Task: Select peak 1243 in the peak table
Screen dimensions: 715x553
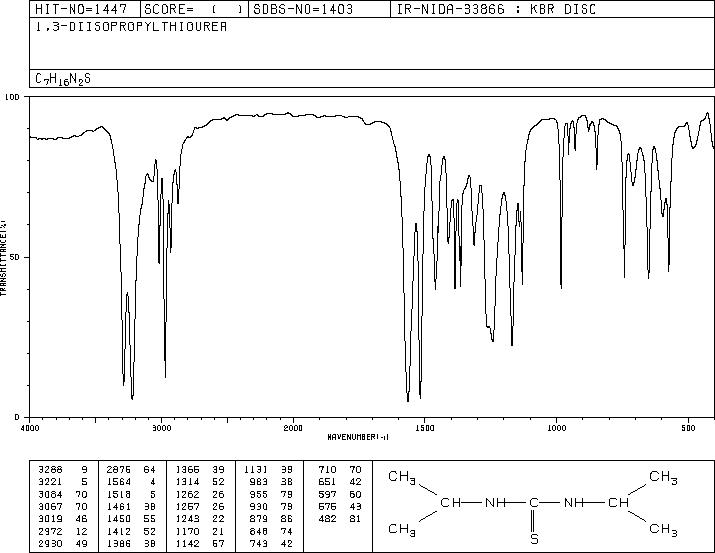Action: [187, 519]
